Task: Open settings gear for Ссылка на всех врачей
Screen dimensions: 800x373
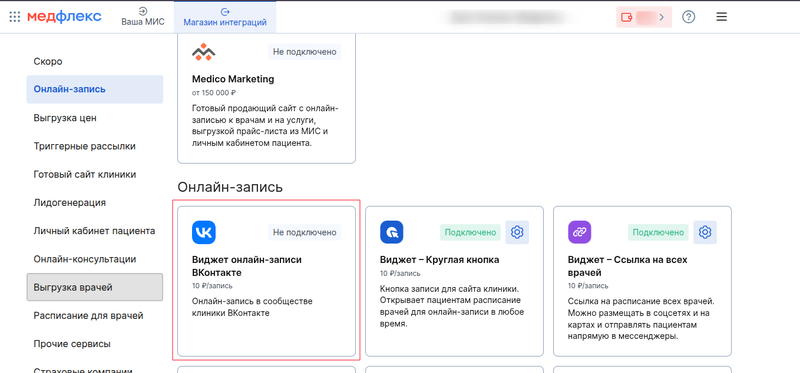Action: pos(705,232)
